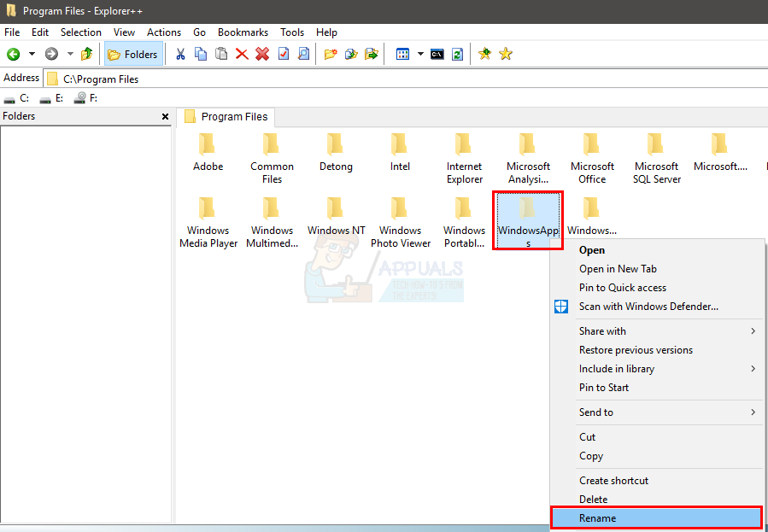Image resolution: width=768 pixels, height=532 pixels.
Task: Select the Windows Media Player folder
Action: tap(208, 223)
